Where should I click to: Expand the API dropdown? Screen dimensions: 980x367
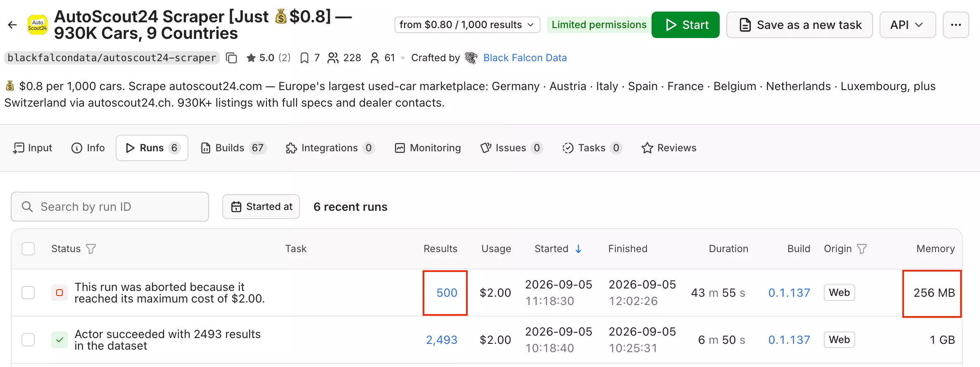pyautogui.click(x=907, y=25)
